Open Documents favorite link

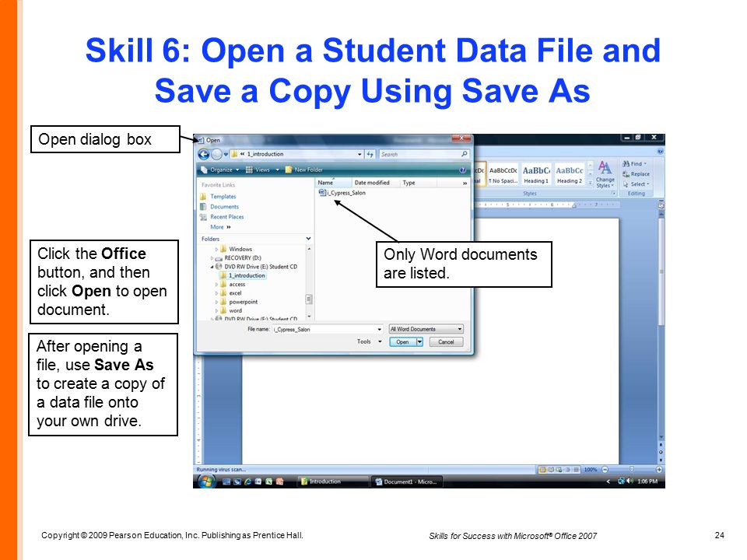point(219,207)
